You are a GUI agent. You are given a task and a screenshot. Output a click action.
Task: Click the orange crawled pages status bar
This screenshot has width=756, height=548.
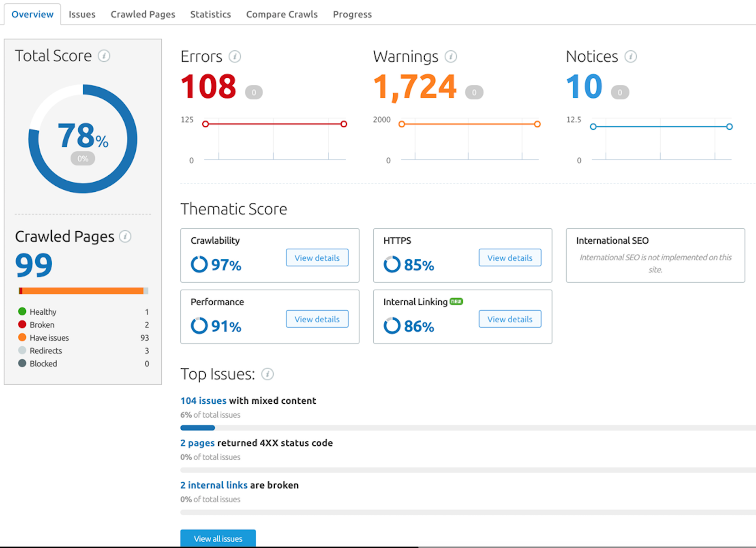point(83,291)
